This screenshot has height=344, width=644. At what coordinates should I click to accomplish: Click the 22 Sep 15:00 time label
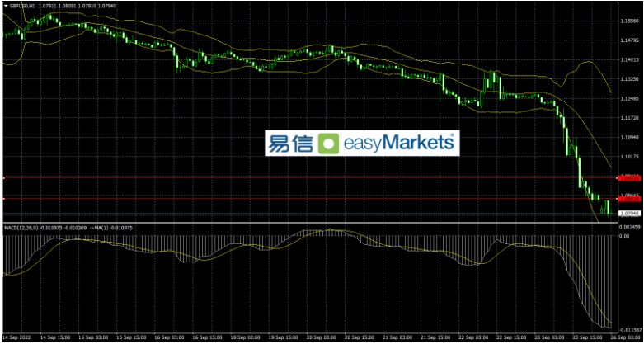point(513,336)
